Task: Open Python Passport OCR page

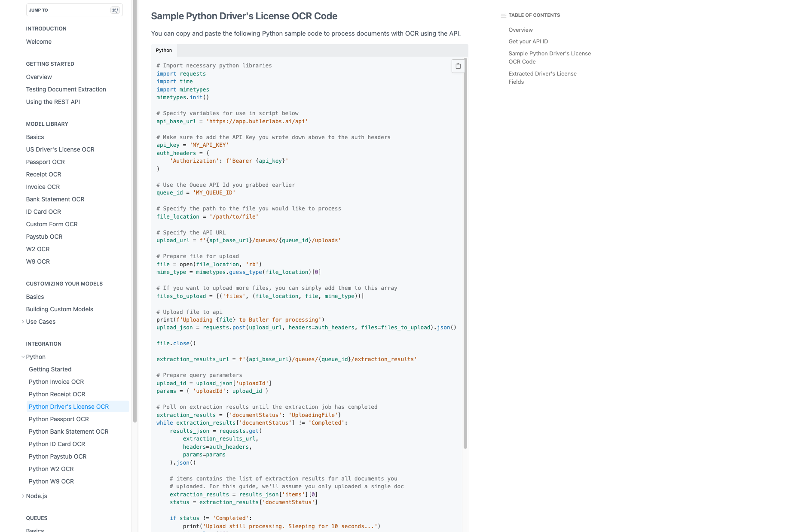Action: point(59,419)
